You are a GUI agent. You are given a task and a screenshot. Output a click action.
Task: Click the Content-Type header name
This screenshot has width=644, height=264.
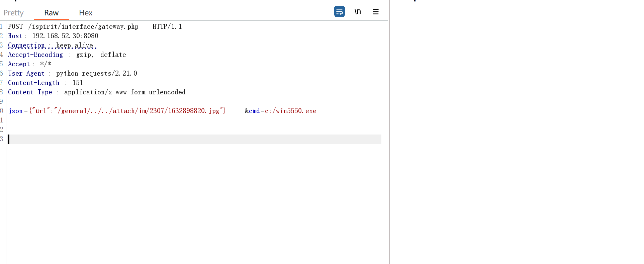(x=30, y=92)
